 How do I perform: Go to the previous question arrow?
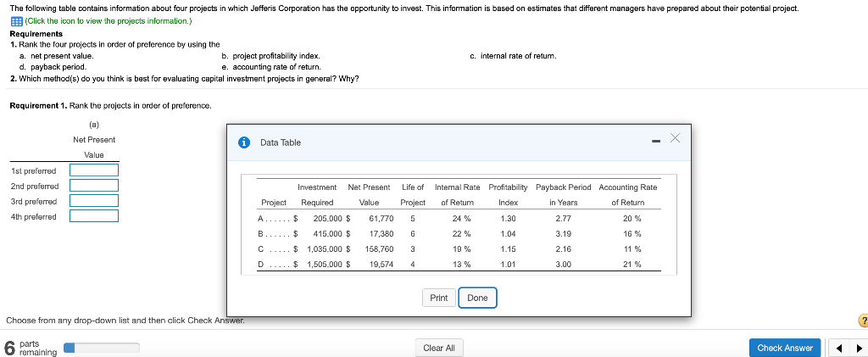839,349
